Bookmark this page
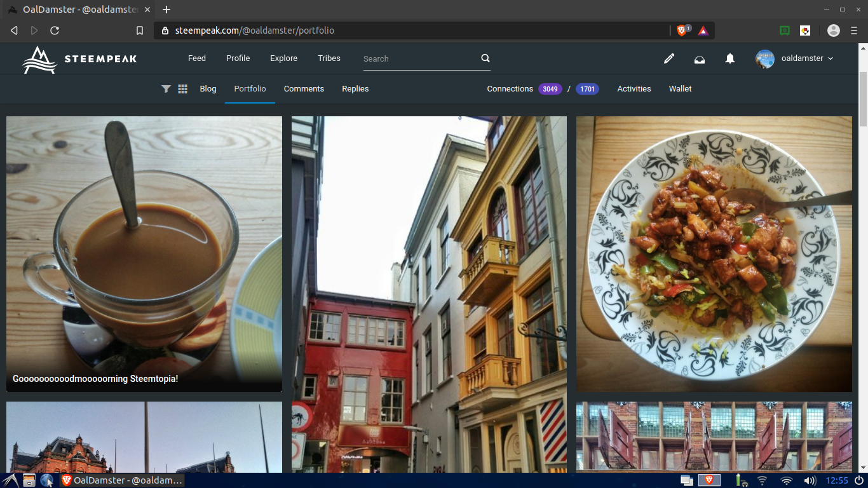Viewport: 868px width, 488px height. (140, 30)
